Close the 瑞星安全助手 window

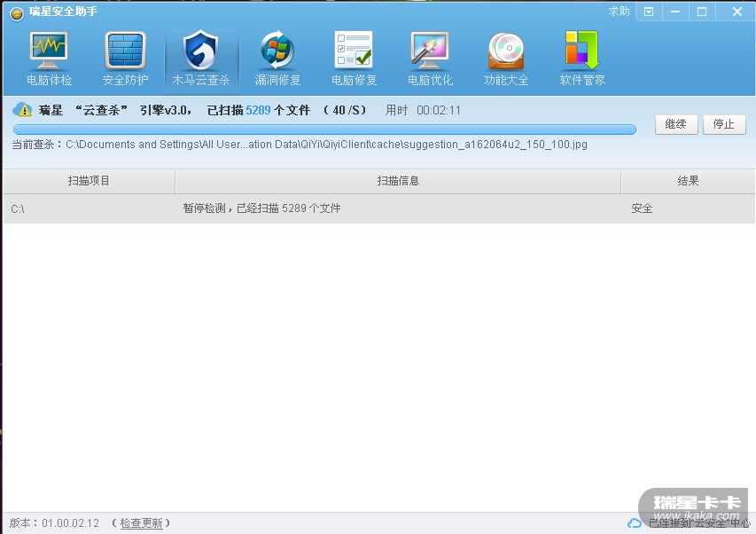click(x=737, y=12)
